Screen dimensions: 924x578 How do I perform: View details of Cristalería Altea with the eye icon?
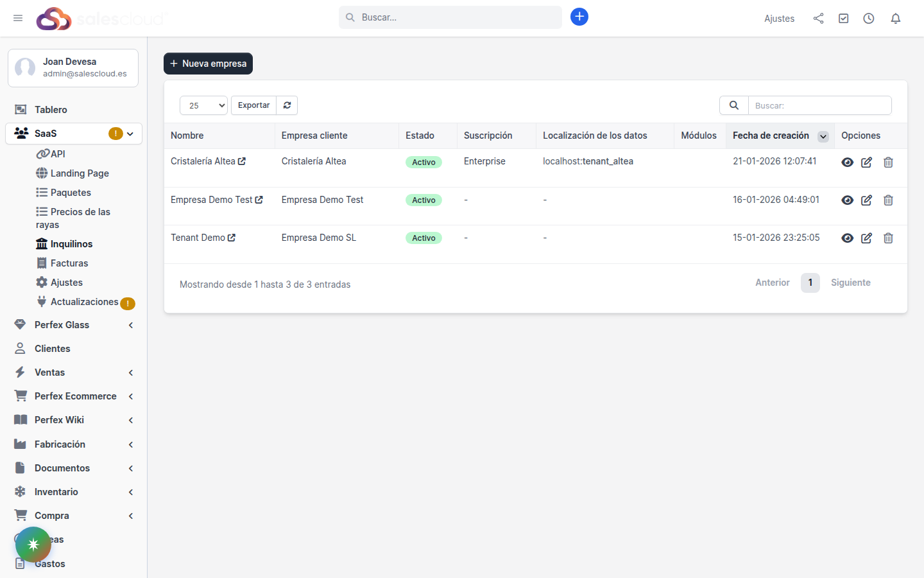(847, 162)
